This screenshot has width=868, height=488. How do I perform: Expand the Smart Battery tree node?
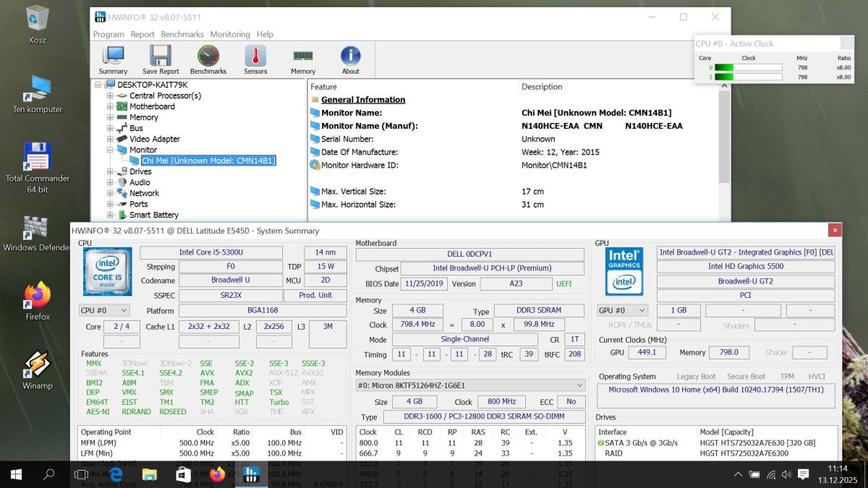(110, 215)
